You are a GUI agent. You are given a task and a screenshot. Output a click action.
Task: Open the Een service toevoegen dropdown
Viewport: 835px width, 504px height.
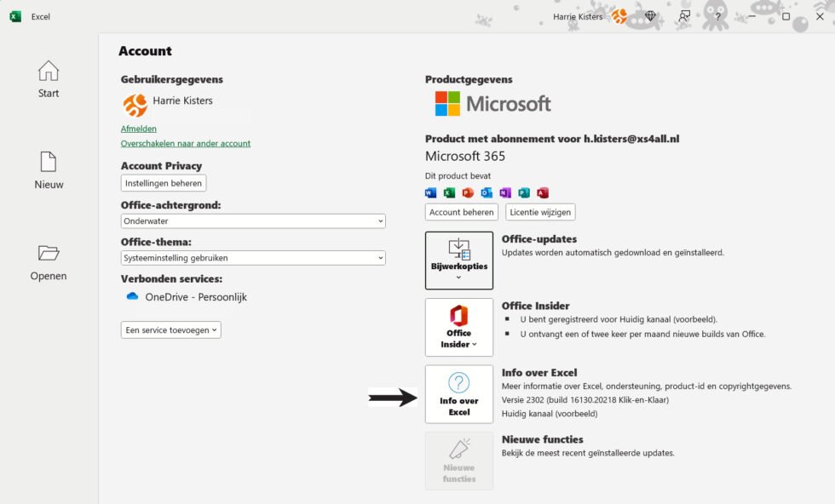(x=170, y=330)
